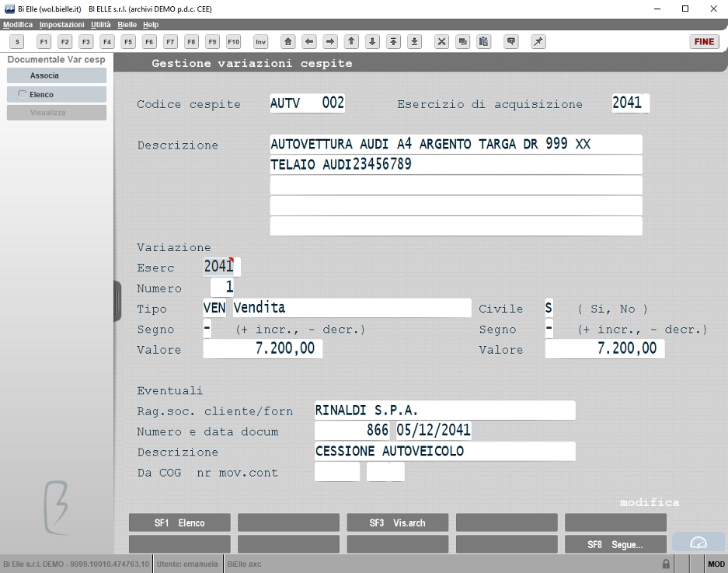Viewport: 728px width, 573px height.
Task: Click the copy icon in the toolbar
Action: point(463,42)
